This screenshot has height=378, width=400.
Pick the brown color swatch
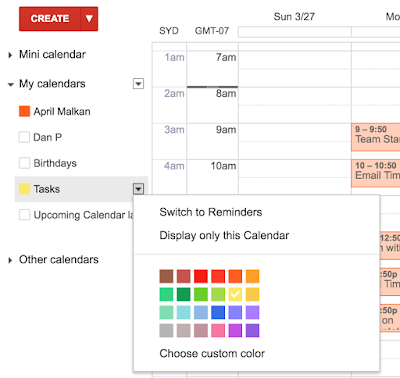click(166, 276)
